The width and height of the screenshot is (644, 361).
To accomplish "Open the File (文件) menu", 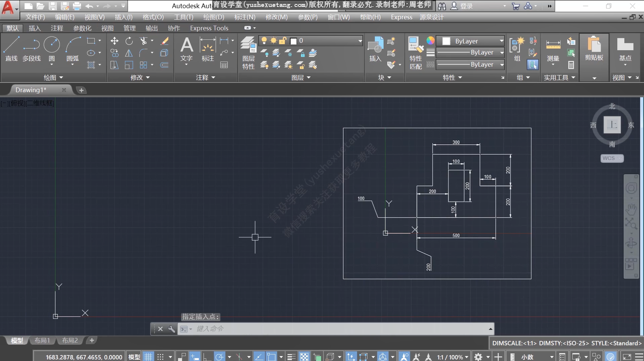I will 35,17.
